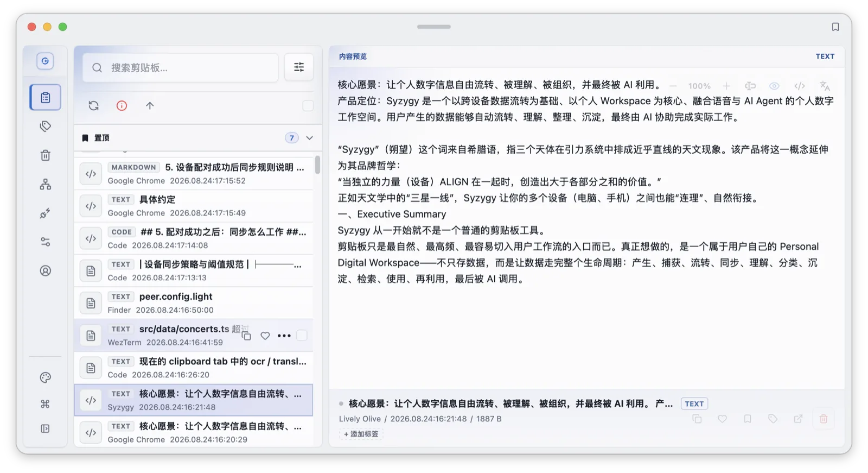Tick the select-all checkbox in list toolbar

308,106
